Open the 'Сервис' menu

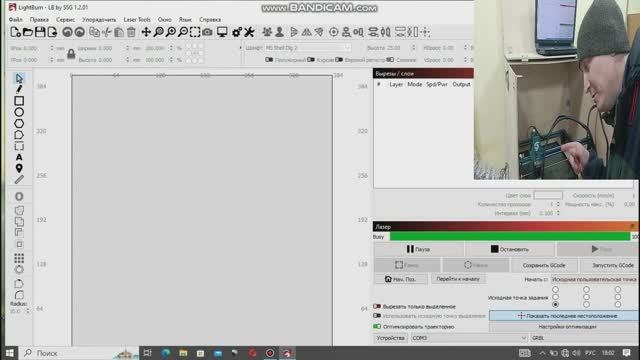point(65,20)
